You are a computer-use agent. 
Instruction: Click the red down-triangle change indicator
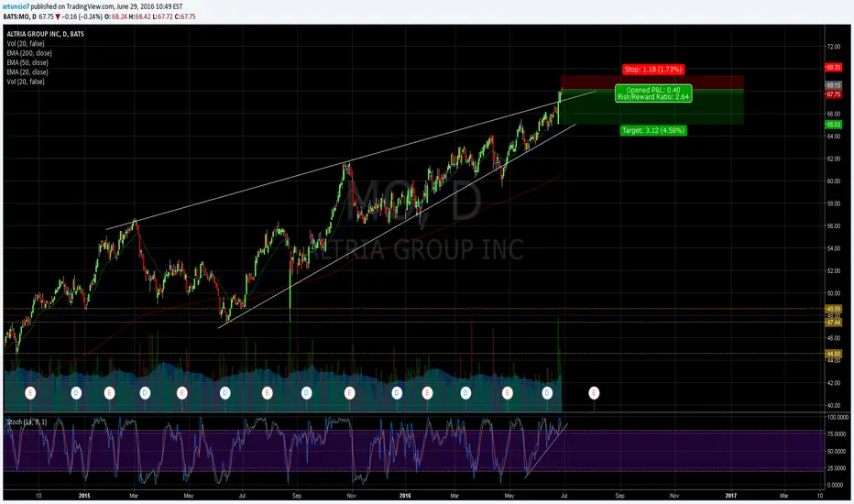(x=58, y=16)
